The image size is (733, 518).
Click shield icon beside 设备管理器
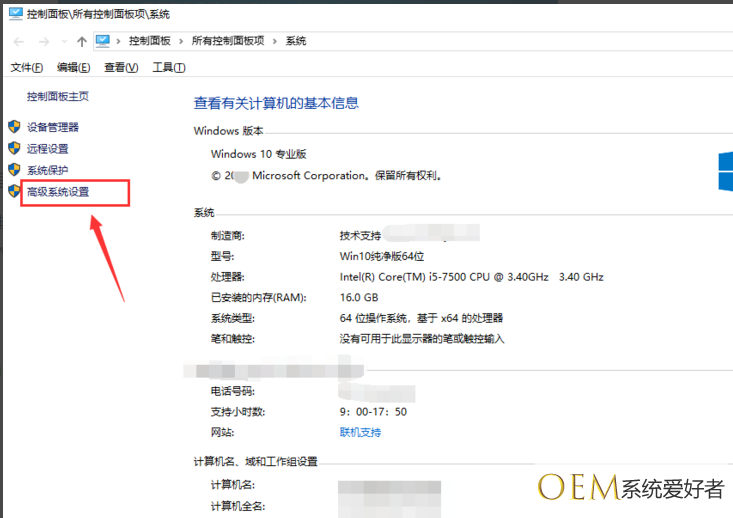point(14,127)
